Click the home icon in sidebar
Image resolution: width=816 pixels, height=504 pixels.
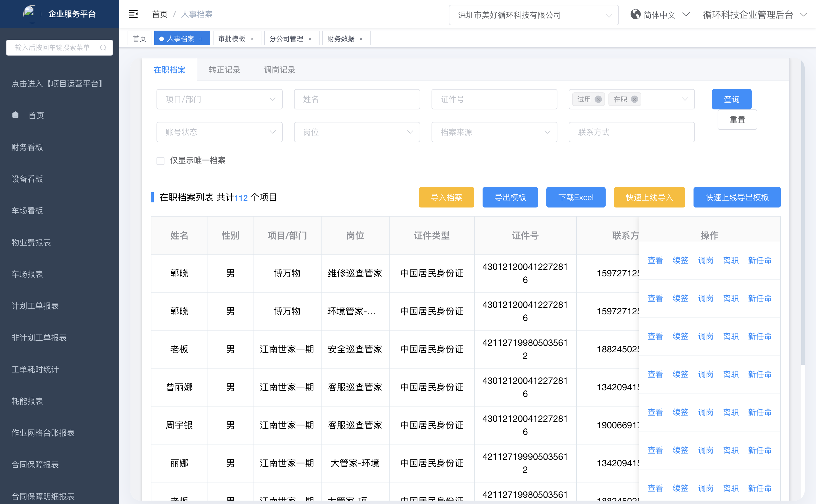(x=15, y=115)
